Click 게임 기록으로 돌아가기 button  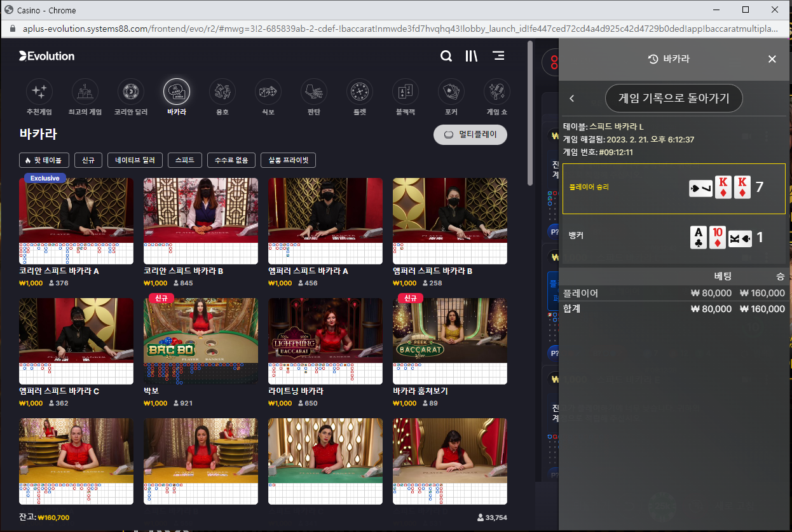tap(674, 99)
